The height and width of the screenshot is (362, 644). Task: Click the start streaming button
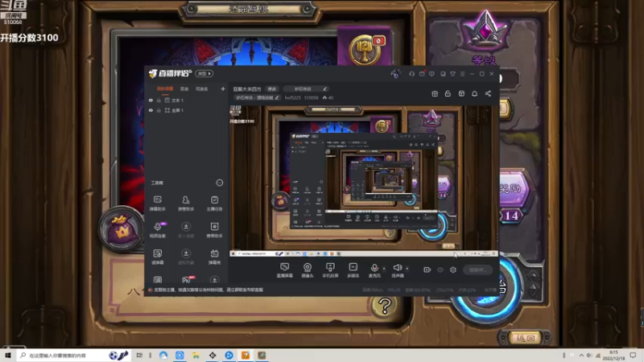(477, 269)
